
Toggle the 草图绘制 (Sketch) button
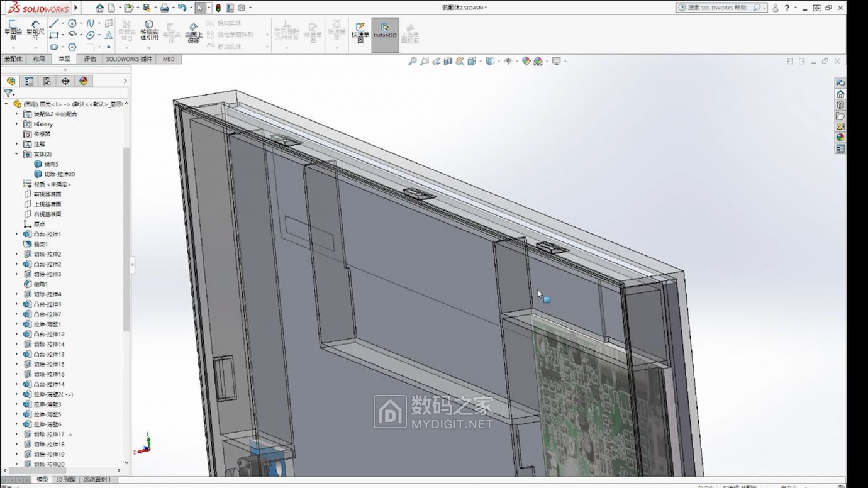coord(13,30)
